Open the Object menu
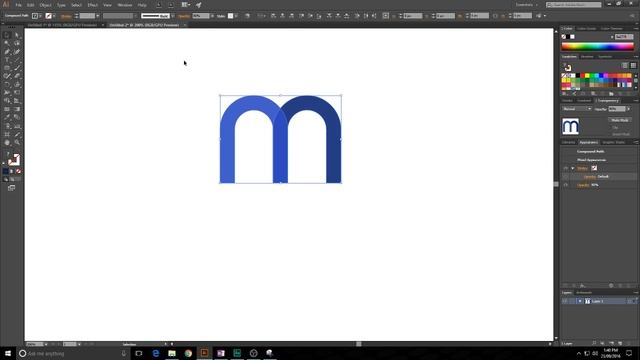This screenshot has height=360, width=640. click(45, 5)
